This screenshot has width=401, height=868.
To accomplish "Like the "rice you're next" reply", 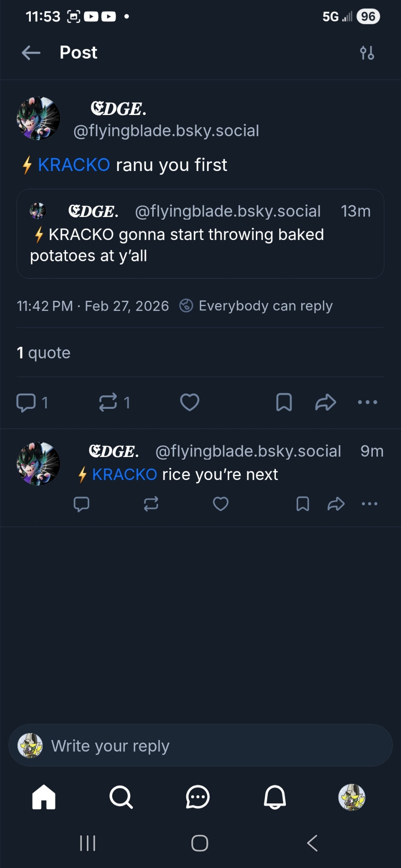I will (221, 504).
